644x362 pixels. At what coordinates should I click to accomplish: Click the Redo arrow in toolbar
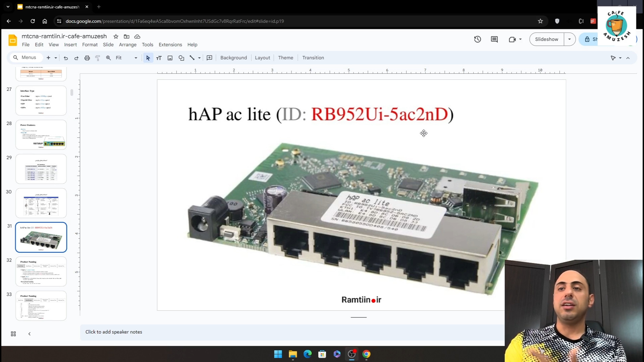point(76,58)
